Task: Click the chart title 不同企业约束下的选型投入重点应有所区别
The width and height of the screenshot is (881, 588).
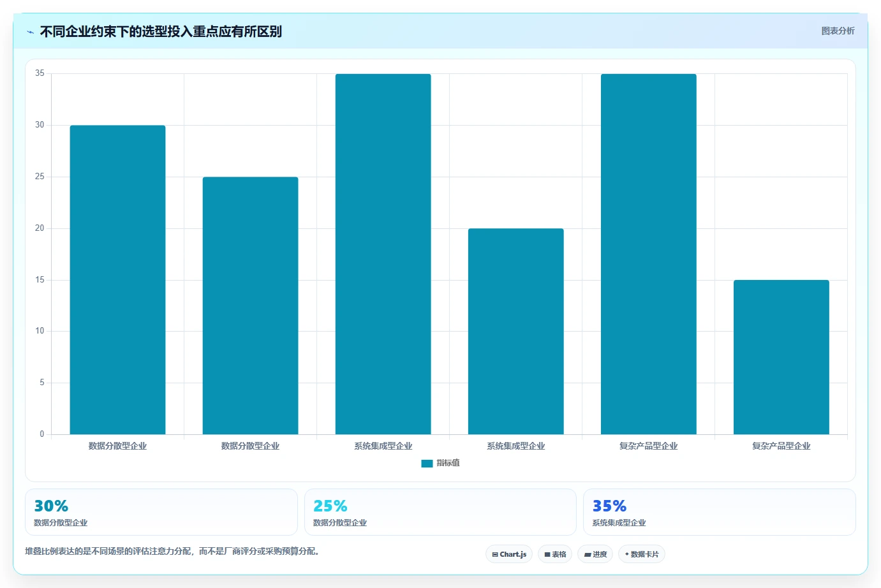Action: click(x=161, y=32)
